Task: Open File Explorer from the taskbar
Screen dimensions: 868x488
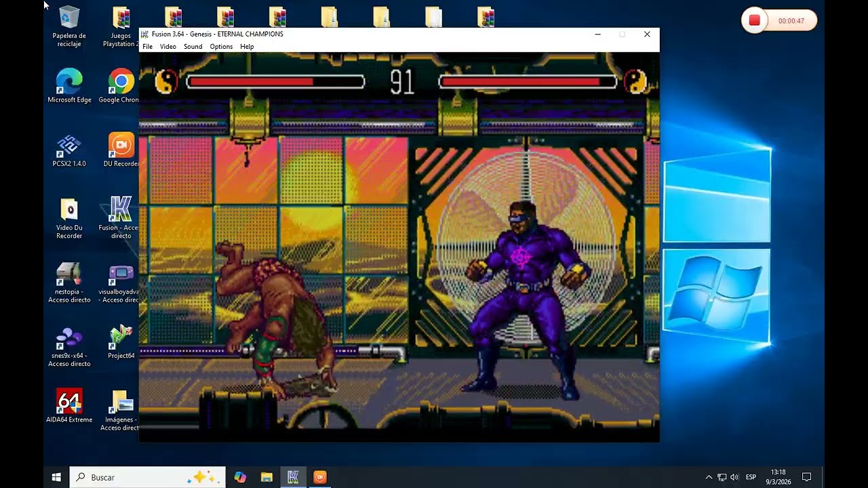Action: coord(267,477)
